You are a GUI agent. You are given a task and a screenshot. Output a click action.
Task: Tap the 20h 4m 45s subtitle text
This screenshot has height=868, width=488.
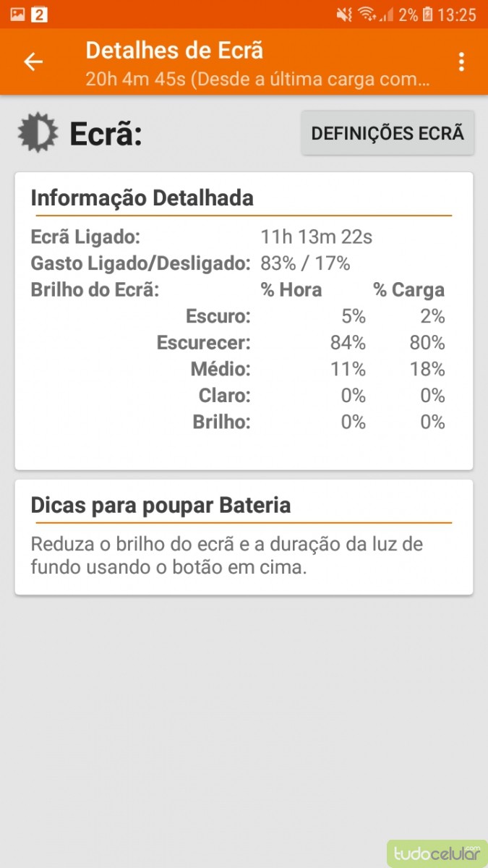(258, 78)
